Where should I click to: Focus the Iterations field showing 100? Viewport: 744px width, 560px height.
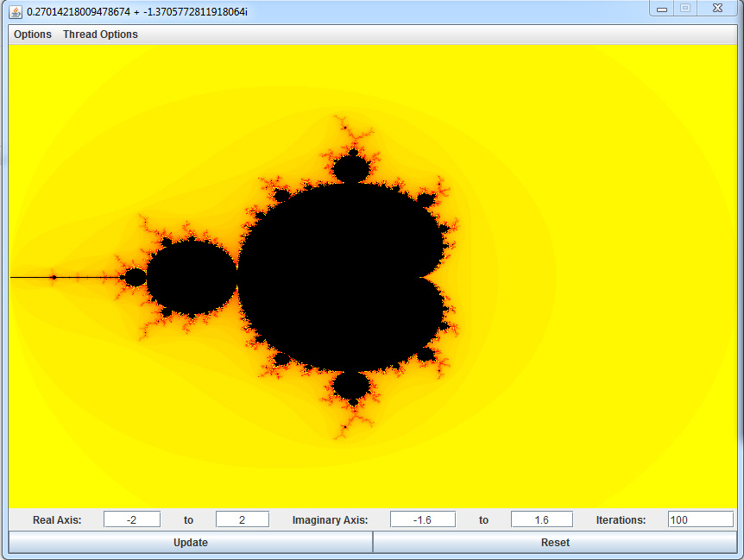[x=700, y=519]
